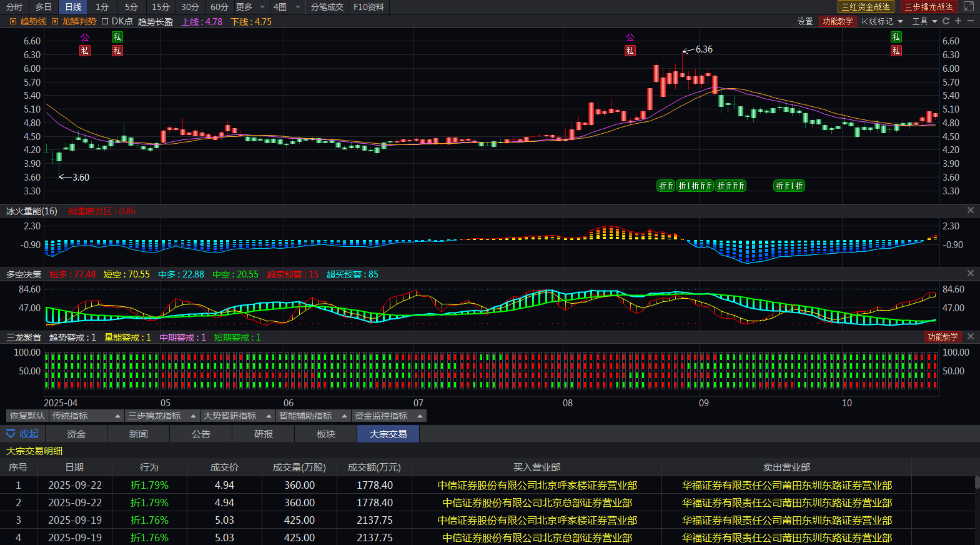The image size is (980, 545).
Task: Open the 更多 period dropdown
Action: click(251, 7)
